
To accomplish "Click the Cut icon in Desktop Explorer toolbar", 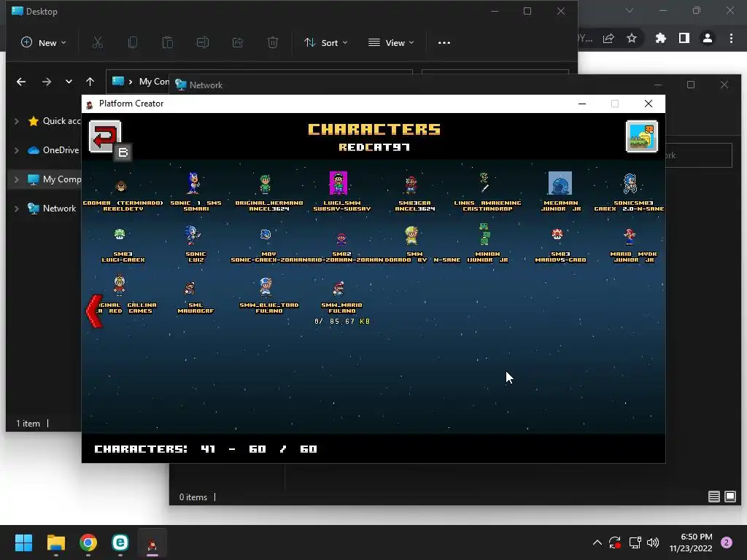I will coord(98,42).
